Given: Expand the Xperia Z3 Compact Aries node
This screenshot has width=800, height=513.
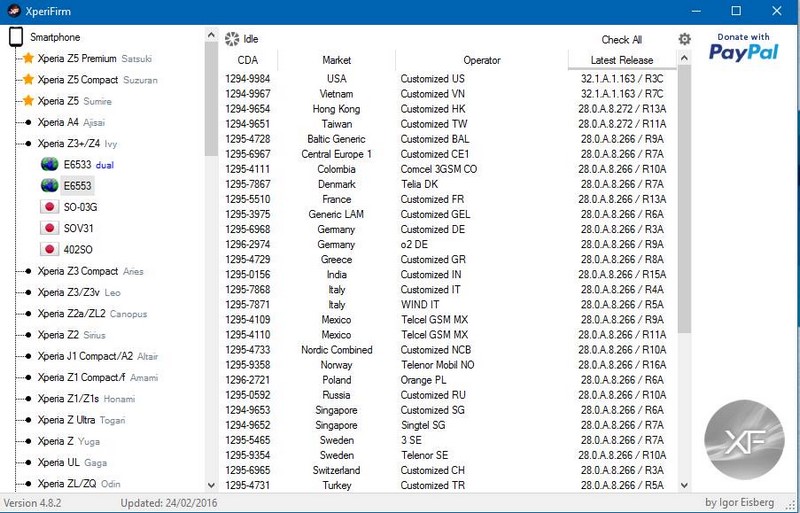Looking at the screenshot, I should 28,271.
